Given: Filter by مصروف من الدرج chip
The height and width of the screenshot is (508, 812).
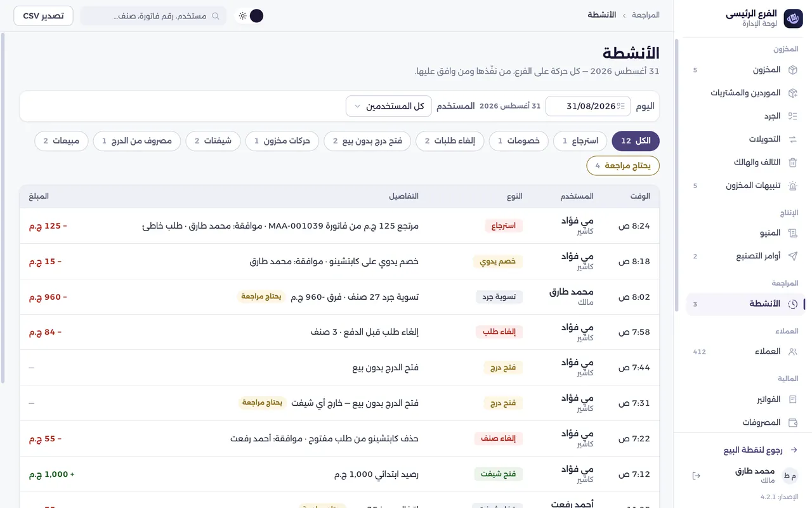Looking at the screenshot, I should pos(137,141).
